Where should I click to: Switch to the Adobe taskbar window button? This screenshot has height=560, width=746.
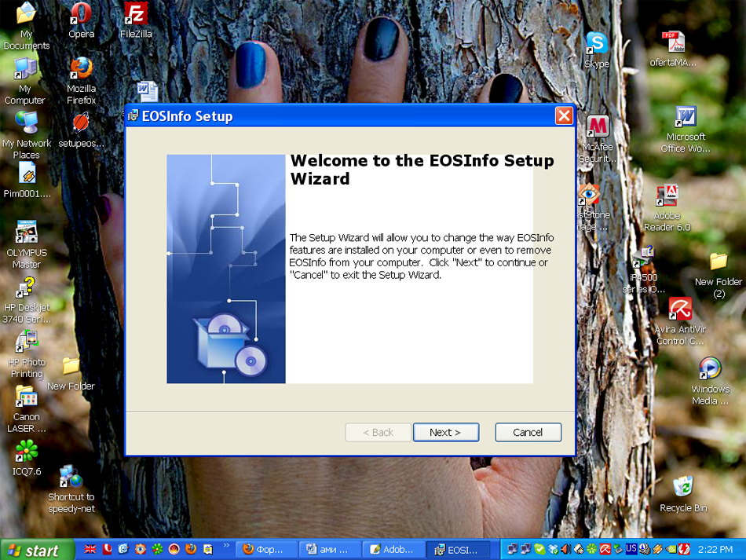click(x=393, y=550)
